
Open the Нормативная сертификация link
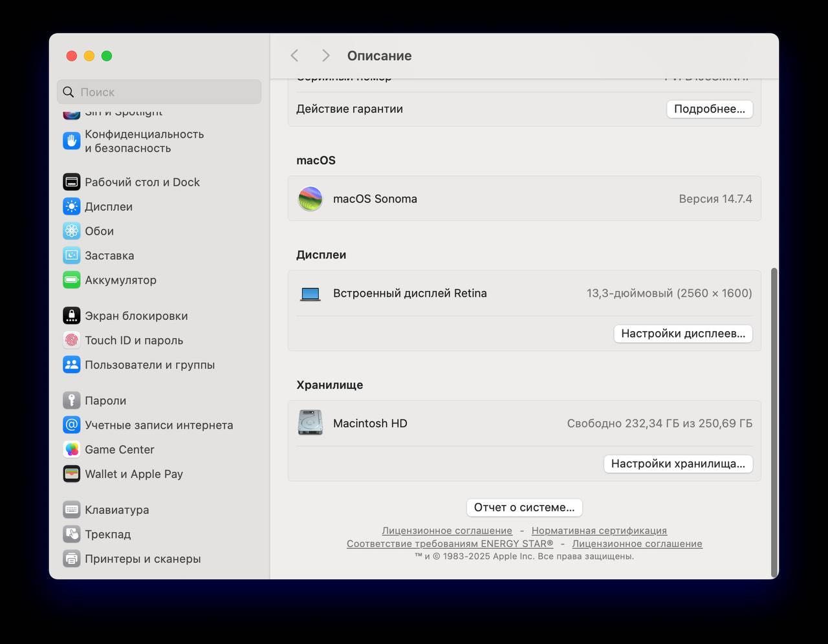[x=599, y=530]
